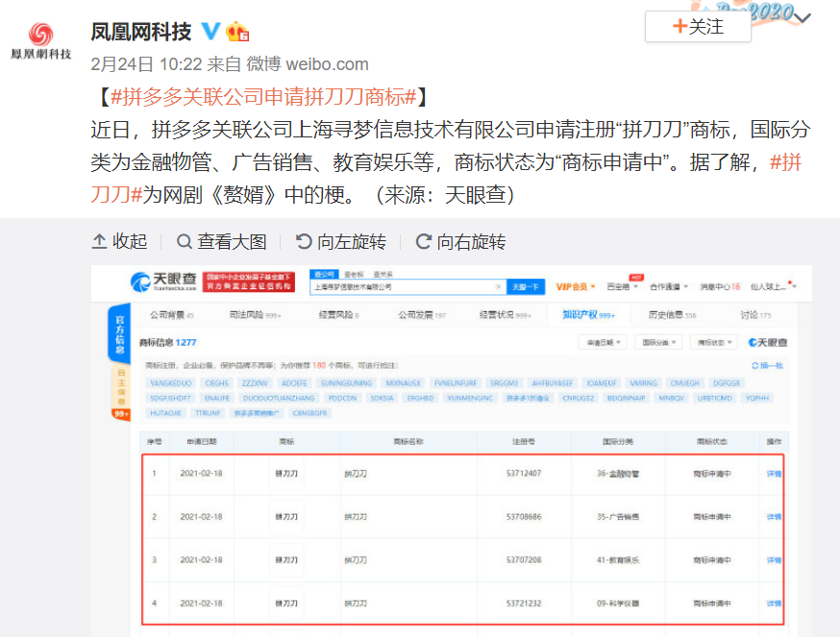840x637 pixels.
Task: Open the 微博 weibo.com source link
Action: (x=307, y=64)
